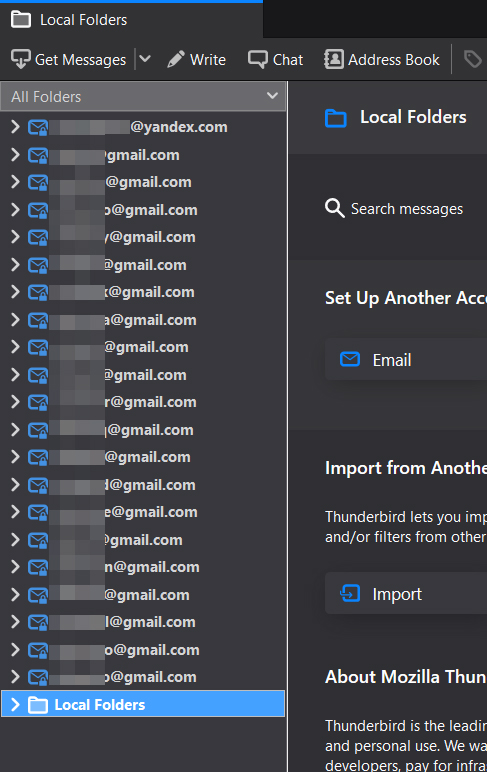This screenshot has width=487, height=772.
Task: Switch to the Local Folders tab
Action: tap(131, 20)
